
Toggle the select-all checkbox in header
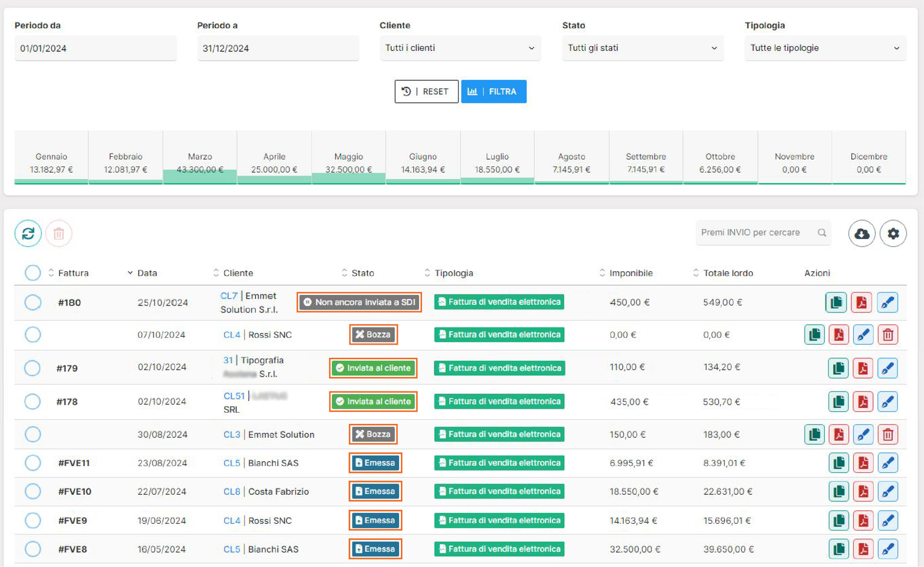[x=33, y=273]
